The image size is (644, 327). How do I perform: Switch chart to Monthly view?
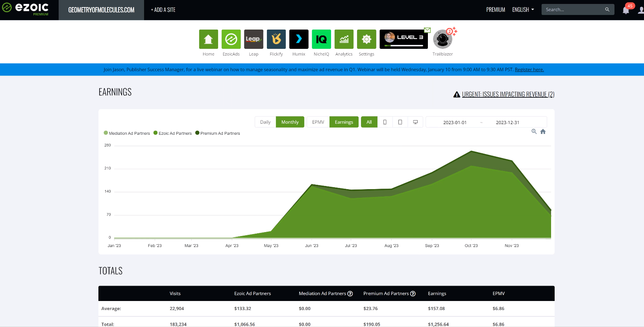pos(290,122)
